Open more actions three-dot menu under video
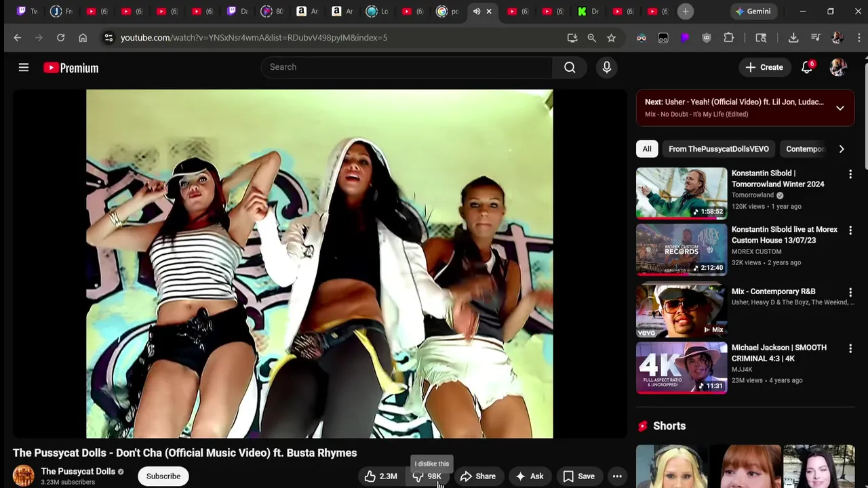The image size is (868, 488). [x=617, y=476]
